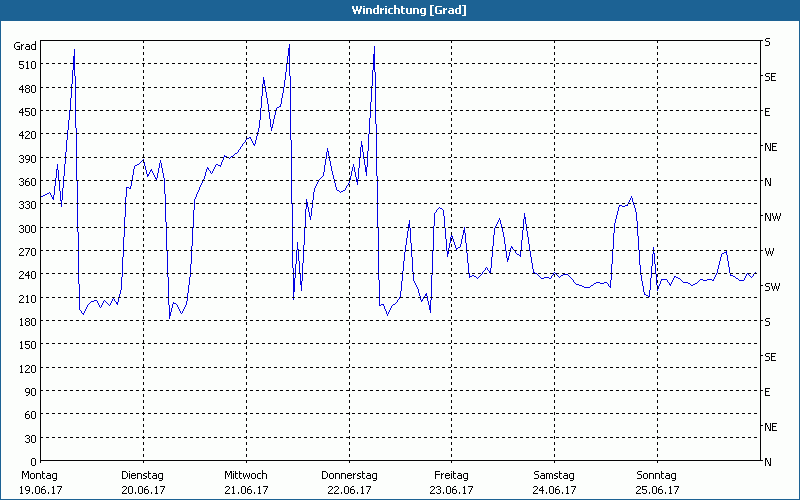Image resolution: width=800 pixels, height=500 pixels.
Task: Click the 120 y-axis tick label
Action: coord(28,368)
